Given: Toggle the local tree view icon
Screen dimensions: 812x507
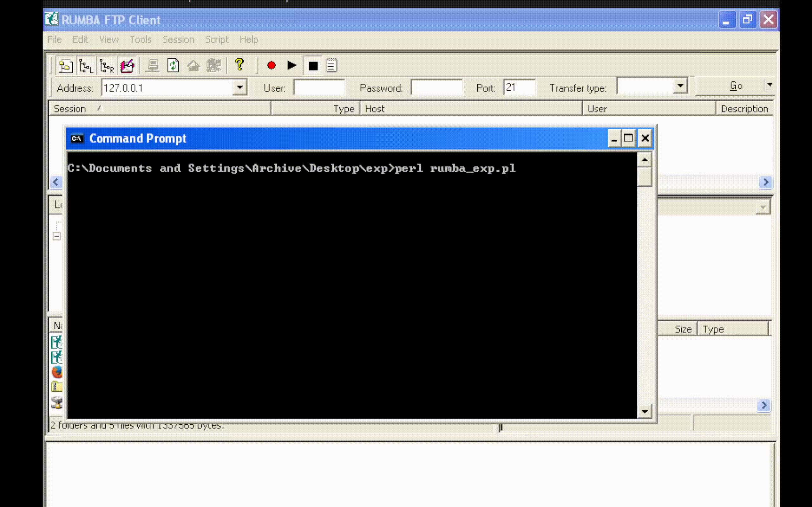Looking at the screenshot, I should [86, 66].
